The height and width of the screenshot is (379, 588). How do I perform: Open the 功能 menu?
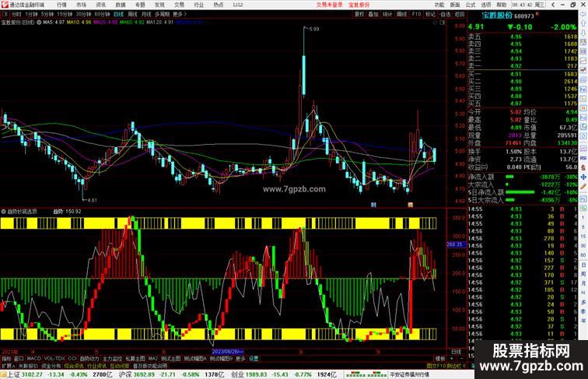439,5
